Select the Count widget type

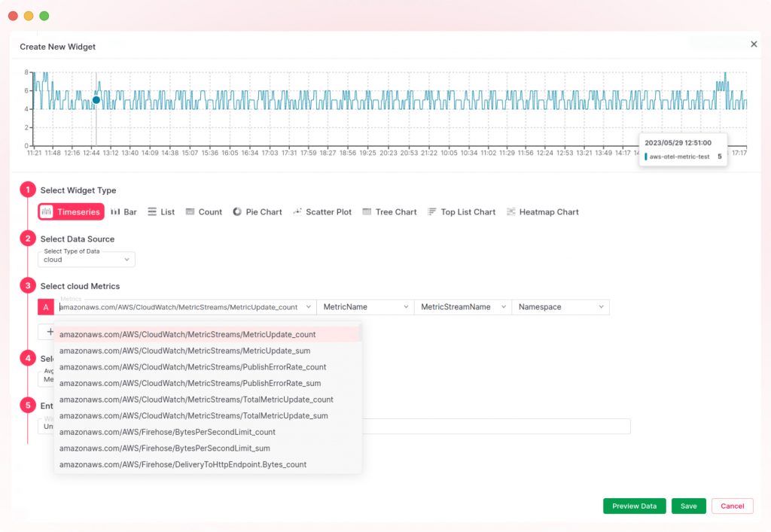point(203,211)
